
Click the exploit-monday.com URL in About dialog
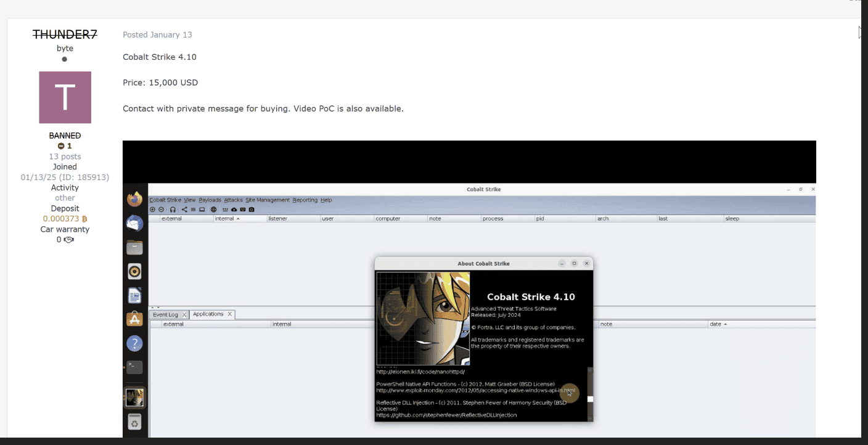[x=476, y=390]
